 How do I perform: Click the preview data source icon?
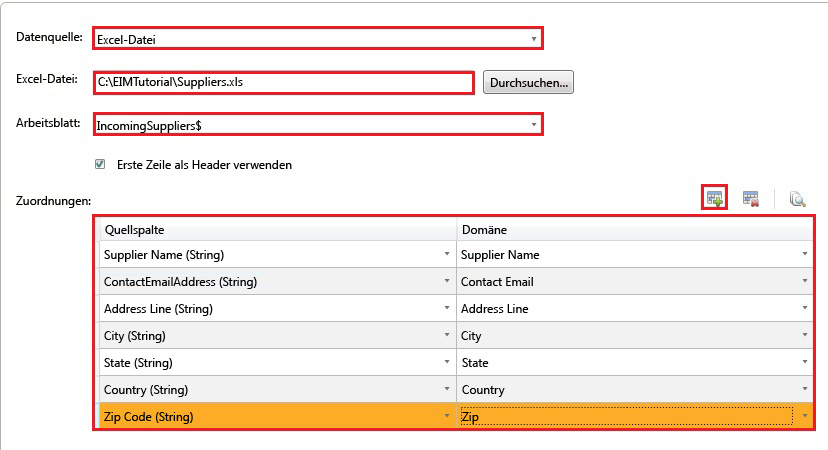pos(797,199)
